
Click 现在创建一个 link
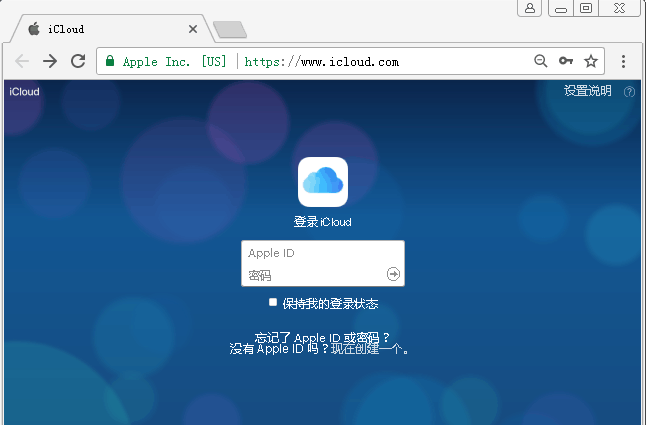point(366,349)
